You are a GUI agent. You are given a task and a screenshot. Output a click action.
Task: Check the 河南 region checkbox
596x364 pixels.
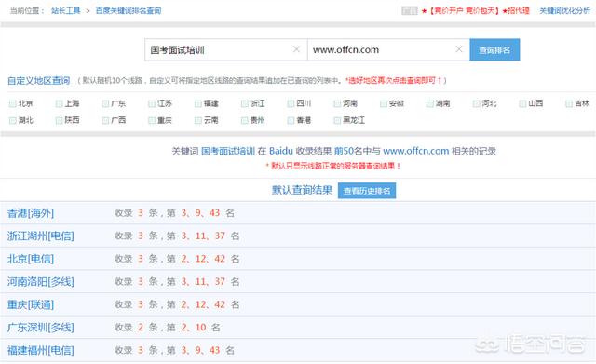337,103
